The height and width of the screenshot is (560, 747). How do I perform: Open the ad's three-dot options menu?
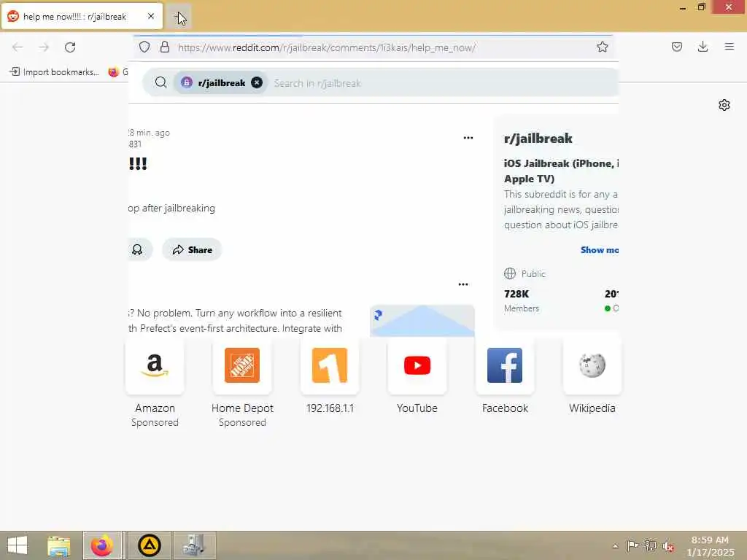[463, 284]
